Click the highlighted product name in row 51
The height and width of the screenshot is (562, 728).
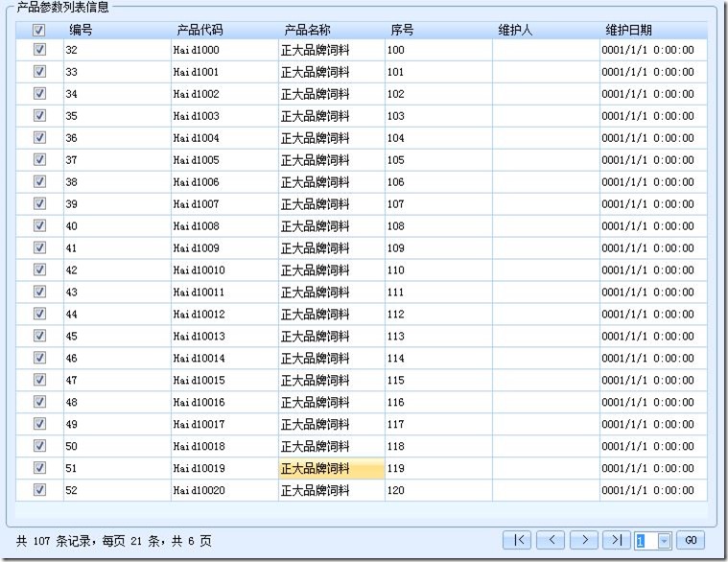tap(332, 468)
